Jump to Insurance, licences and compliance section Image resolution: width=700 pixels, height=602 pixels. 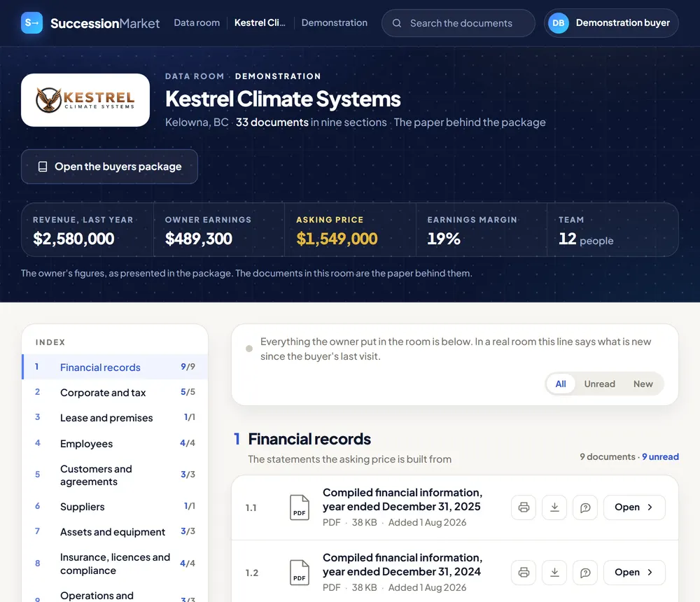point(115,563)
